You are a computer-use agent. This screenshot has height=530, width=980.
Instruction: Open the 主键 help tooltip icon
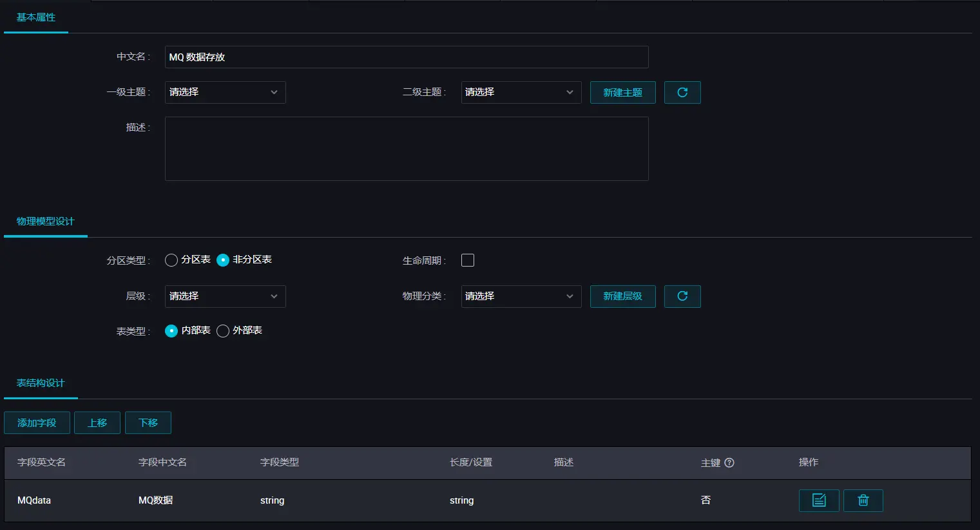click(x=727, y=462)
